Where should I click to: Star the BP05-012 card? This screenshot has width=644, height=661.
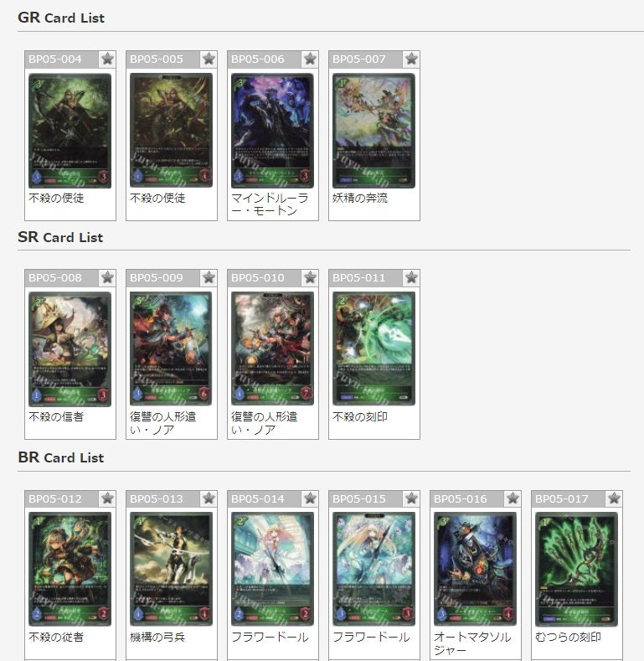coord(107,498)
